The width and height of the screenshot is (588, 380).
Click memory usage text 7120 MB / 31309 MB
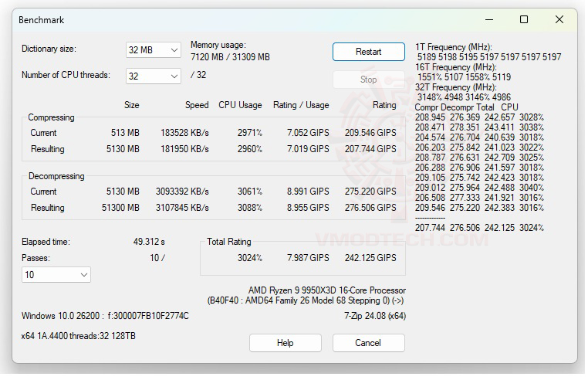[x=230, y=57]
